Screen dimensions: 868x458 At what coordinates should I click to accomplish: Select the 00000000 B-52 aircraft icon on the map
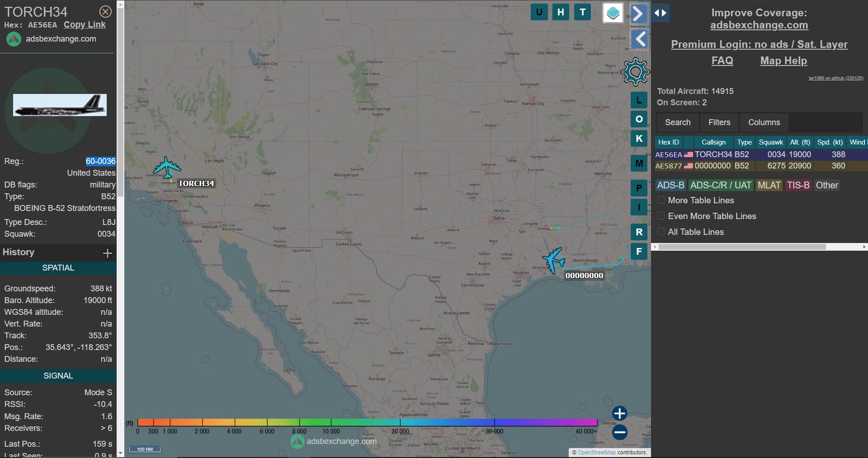point(554,261)
